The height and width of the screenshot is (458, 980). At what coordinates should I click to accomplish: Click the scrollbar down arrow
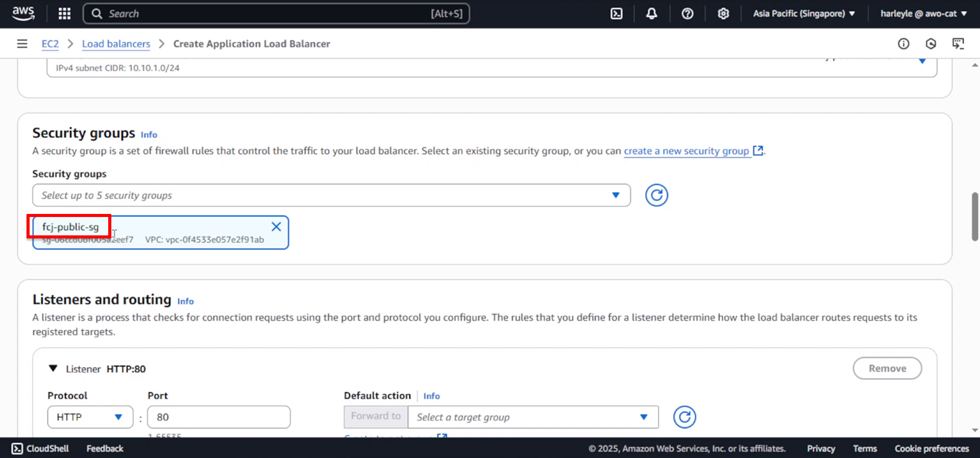pos(975,430)
